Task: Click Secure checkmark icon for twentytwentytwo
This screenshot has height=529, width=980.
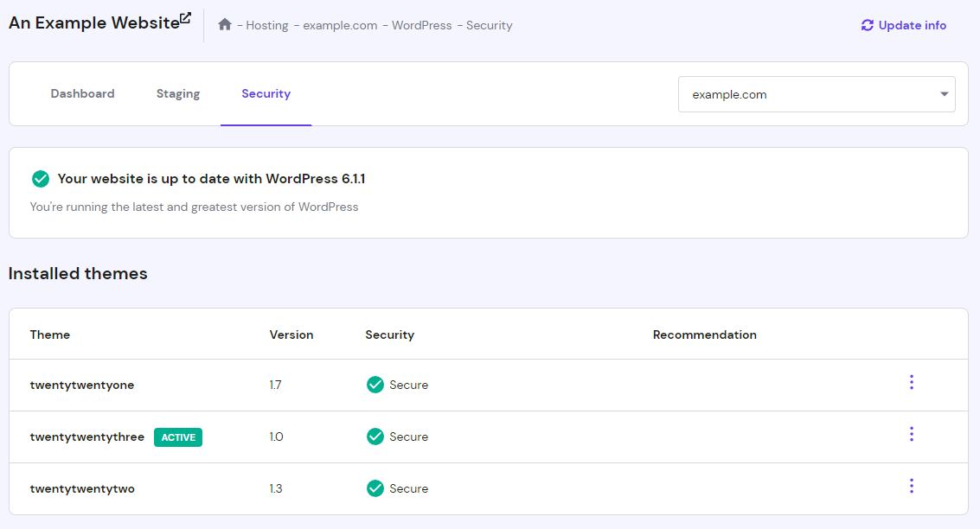Action: point(375,488)
